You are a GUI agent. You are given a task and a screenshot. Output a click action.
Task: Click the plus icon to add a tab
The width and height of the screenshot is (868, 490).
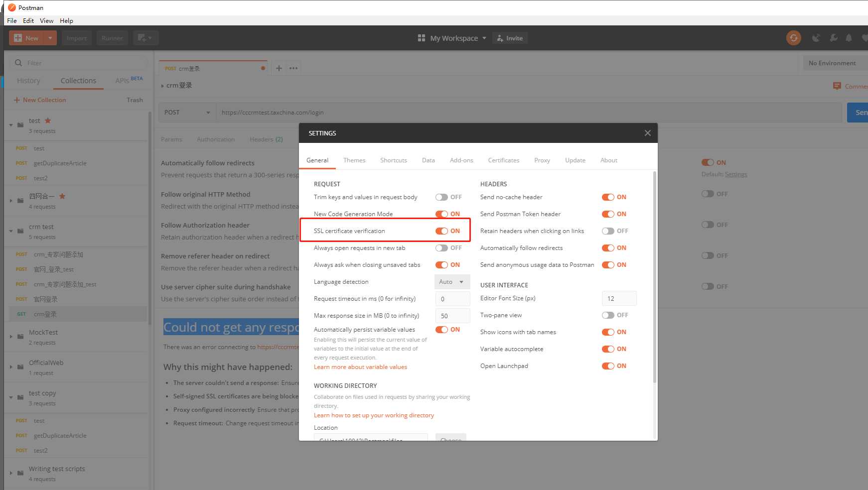pos(279,68)
